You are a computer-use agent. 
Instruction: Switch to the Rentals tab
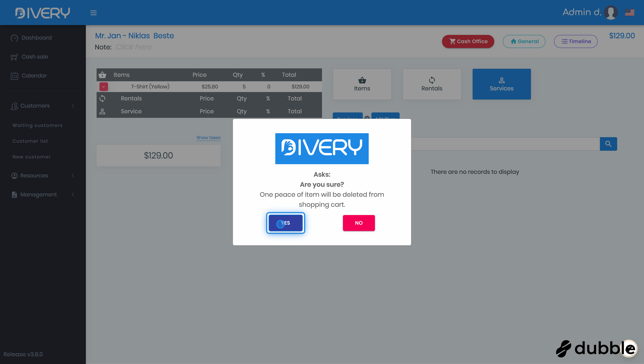click(432, 84)
